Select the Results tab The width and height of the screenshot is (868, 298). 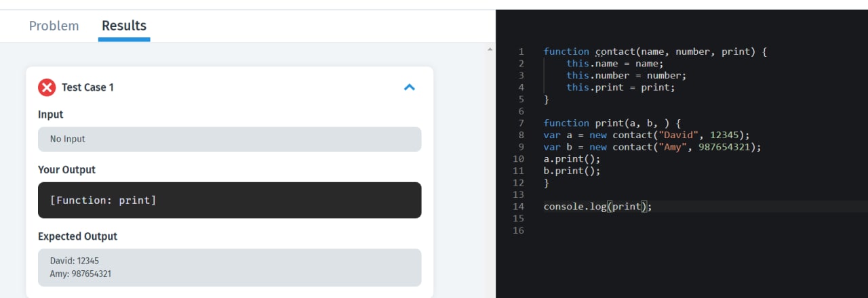tap(124, 26)
